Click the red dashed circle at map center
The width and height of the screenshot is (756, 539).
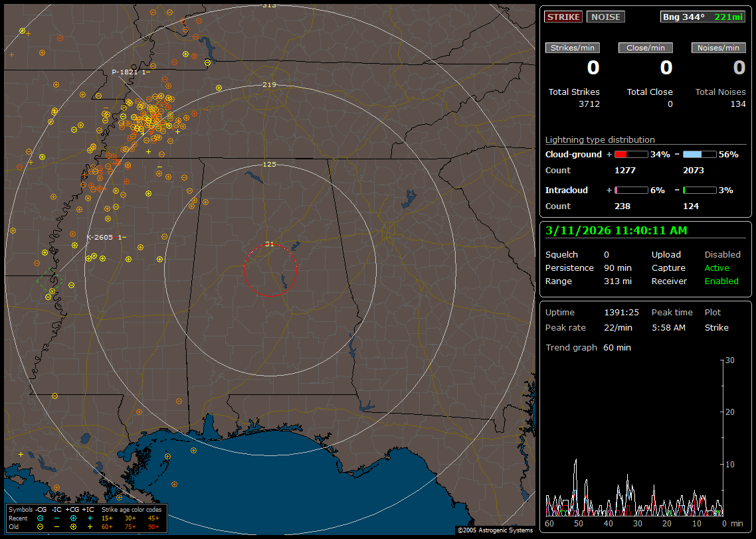(x=270, y=270)
